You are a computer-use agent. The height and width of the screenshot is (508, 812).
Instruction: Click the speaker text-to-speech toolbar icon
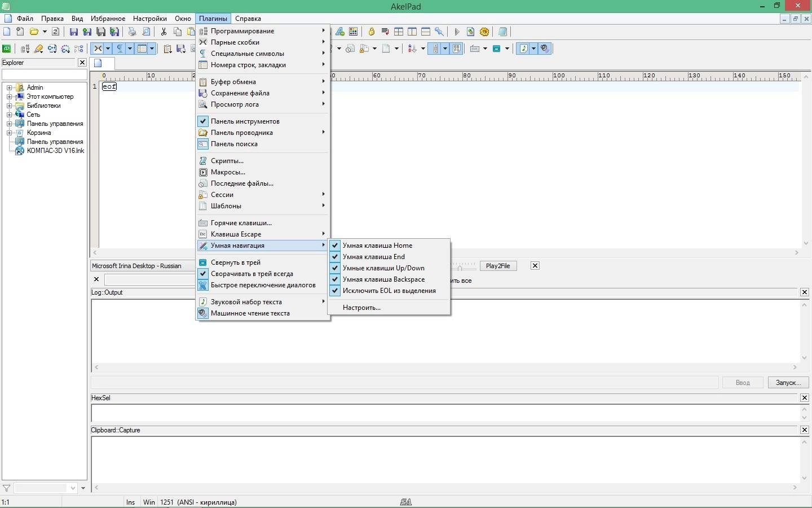(x=545, y=49)
